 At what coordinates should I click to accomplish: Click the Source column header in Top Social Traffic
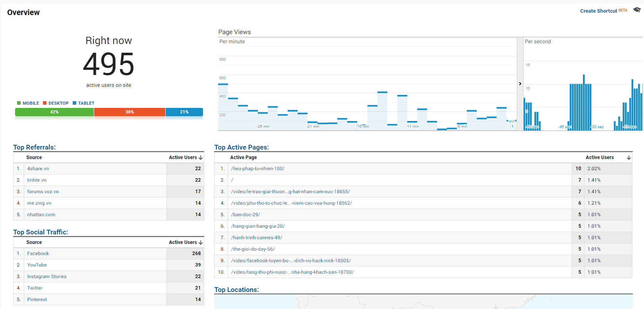tap(34, 242)
